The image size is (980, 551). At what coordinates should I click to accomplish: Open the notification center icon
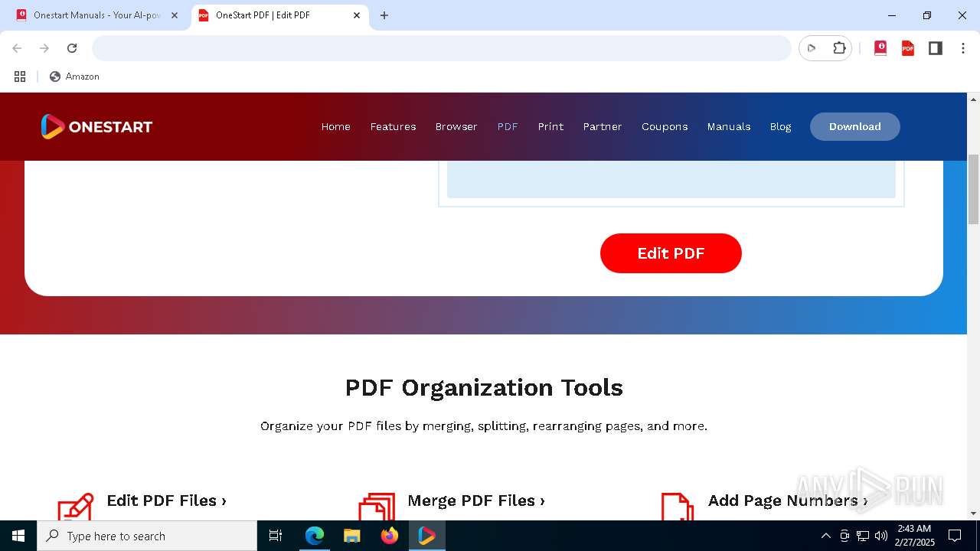[x=955, y=536]
